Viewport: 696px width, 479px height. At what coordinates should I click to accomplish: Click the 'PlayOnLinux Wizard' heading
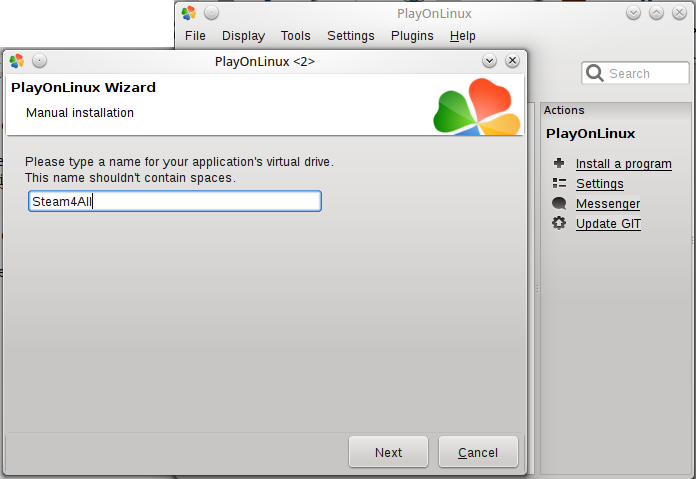[83, 87]
